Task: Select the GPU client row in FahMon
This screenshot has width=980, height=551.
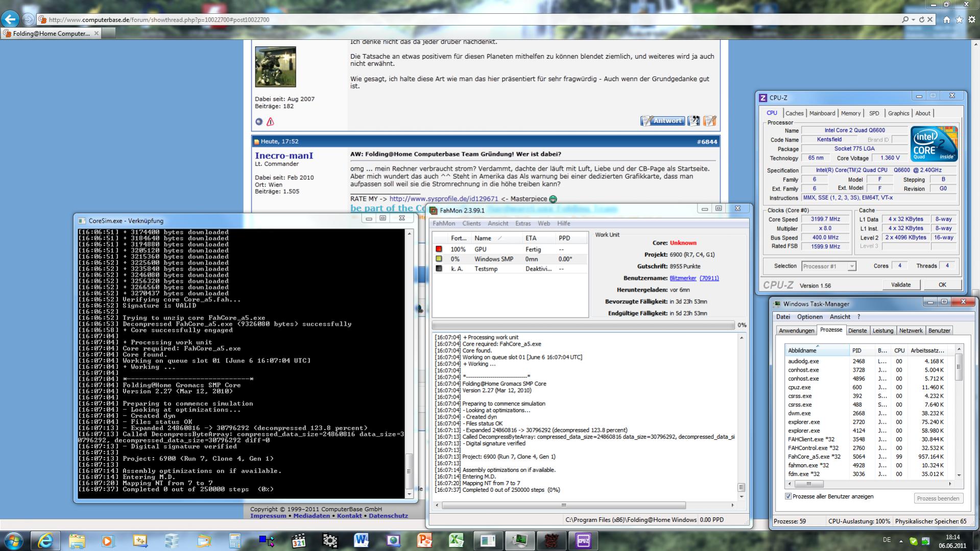Action: (x=510, y=249)
